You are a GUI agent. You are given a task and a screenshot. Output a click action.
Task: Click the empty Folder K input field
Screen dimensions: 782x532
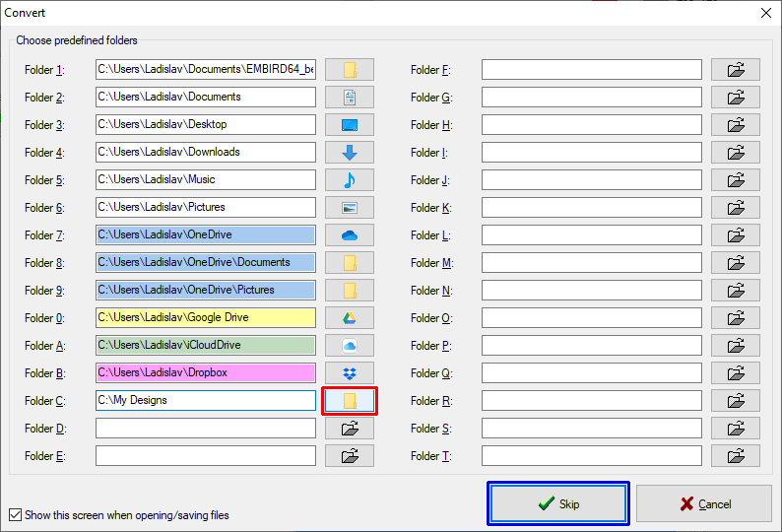pos(592,208)
